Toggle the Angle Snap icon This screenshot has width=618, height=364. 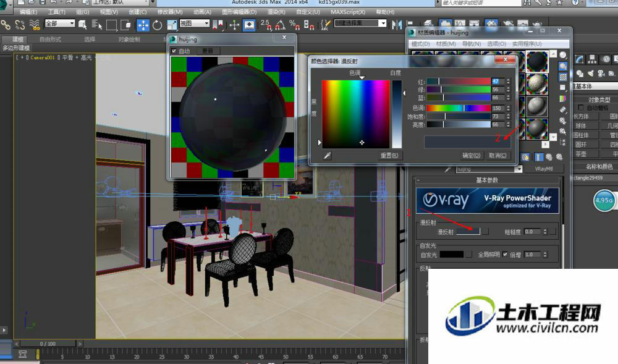pos(280,25)
